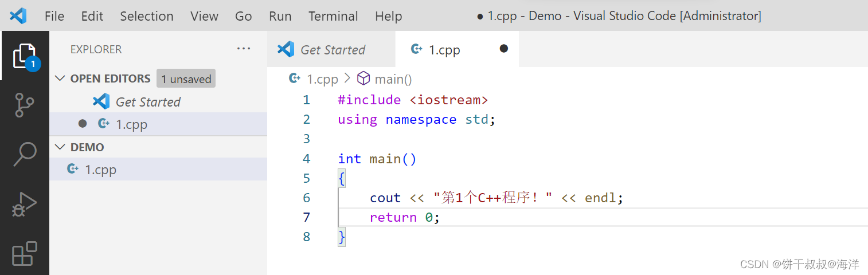Click the closing brace on line 8
The image size is (868, 275).
click(342, 237)
